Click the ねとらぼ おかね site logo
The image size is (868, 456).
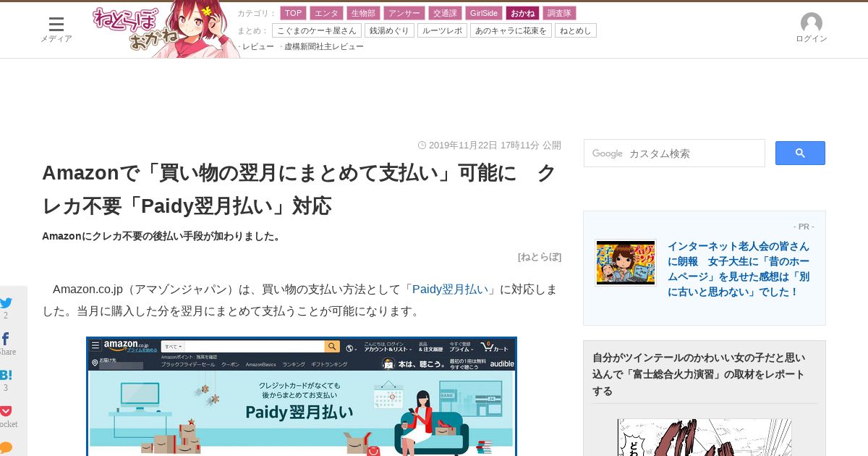(165, 30)
